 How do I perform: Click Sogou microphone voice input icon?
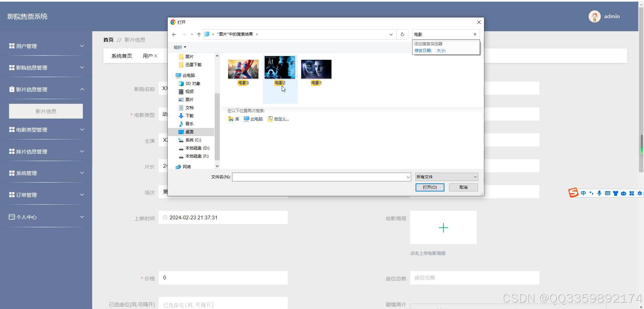coord(599,193)
